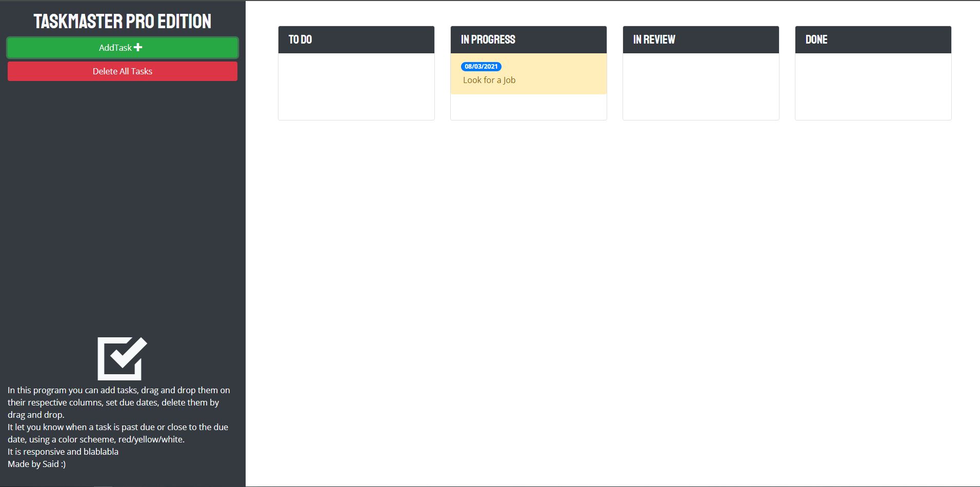Click 'Made by Said :)' text
The width and height of the screenshot is (980, 487).
(x=37, y=464)
